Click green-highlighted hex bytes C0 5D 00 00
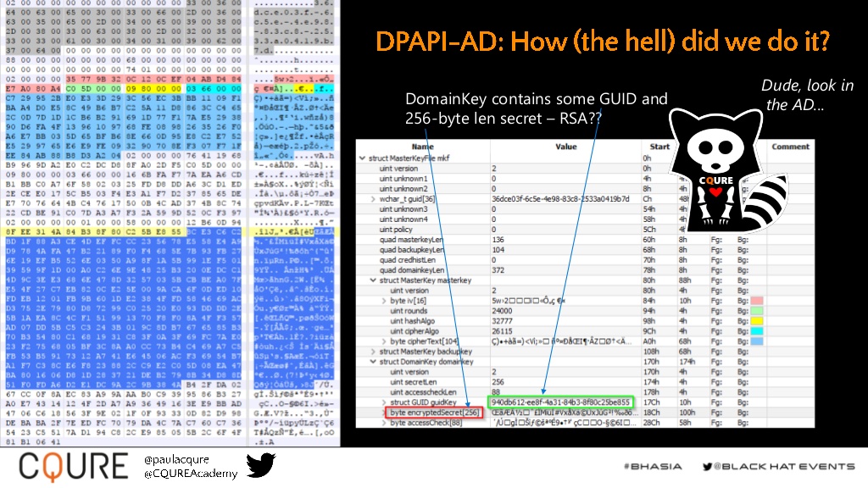Image resolution: width=868 pixels, height=488 pixels. coord(93,88)
